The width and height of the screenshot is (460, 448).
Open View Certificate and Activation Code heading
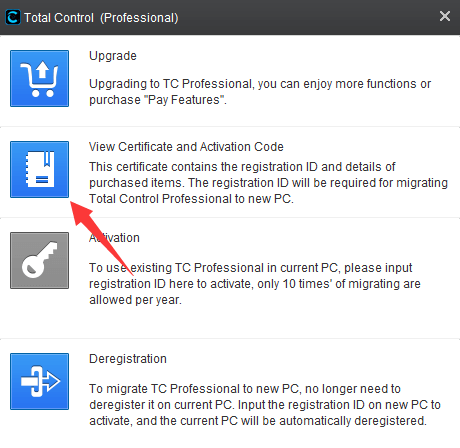186,147
